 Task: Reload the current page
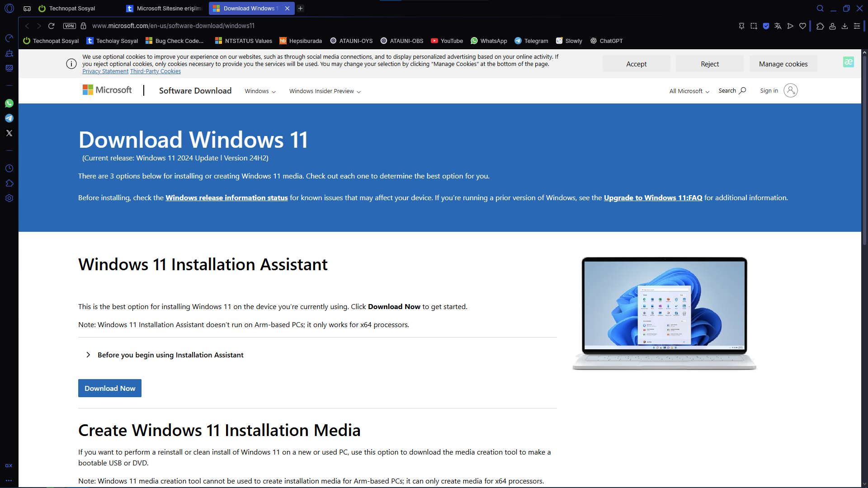point(52,26)
